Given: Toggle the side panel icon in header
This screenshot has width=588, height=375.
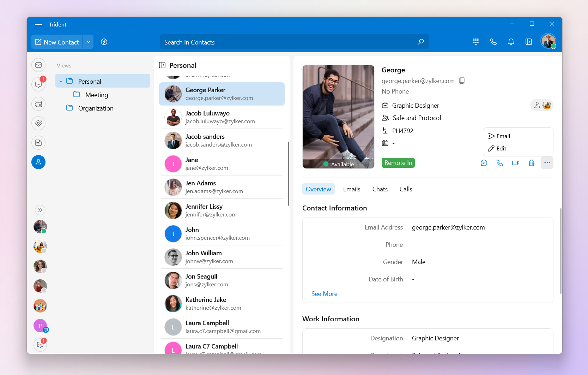Looking at the screenshot, I should (529, 42).
